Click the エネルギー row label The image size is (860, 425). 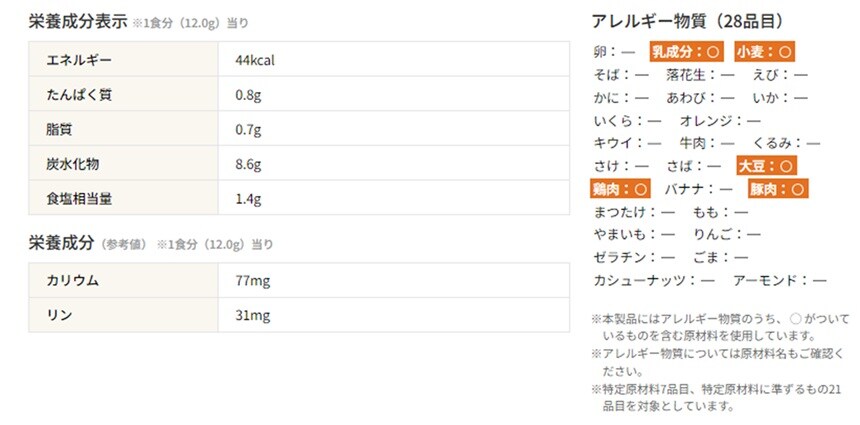(x=79, y=60)
